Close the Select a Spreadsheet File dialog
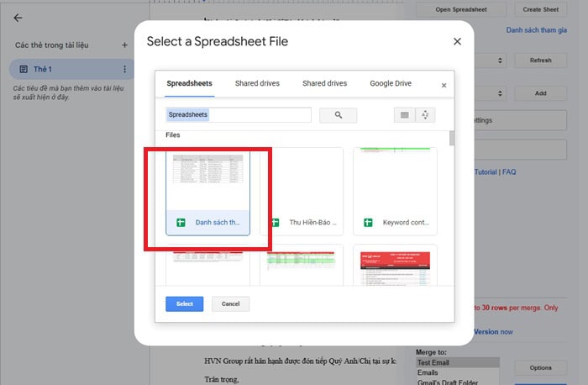Image resolution: width=588 pixels, height=385 pixels. click(457, 41)
